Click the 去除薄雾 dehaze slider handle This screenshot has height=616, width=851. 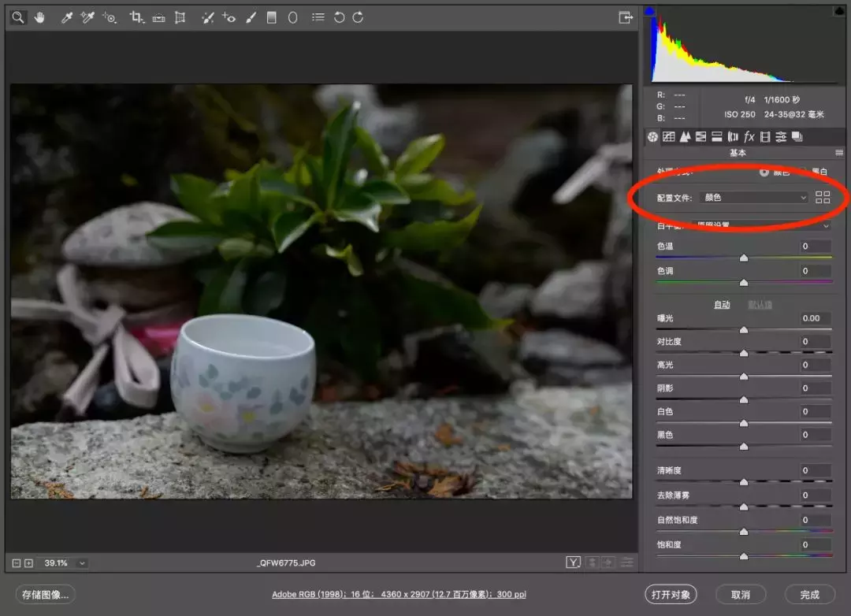(744, 507)
